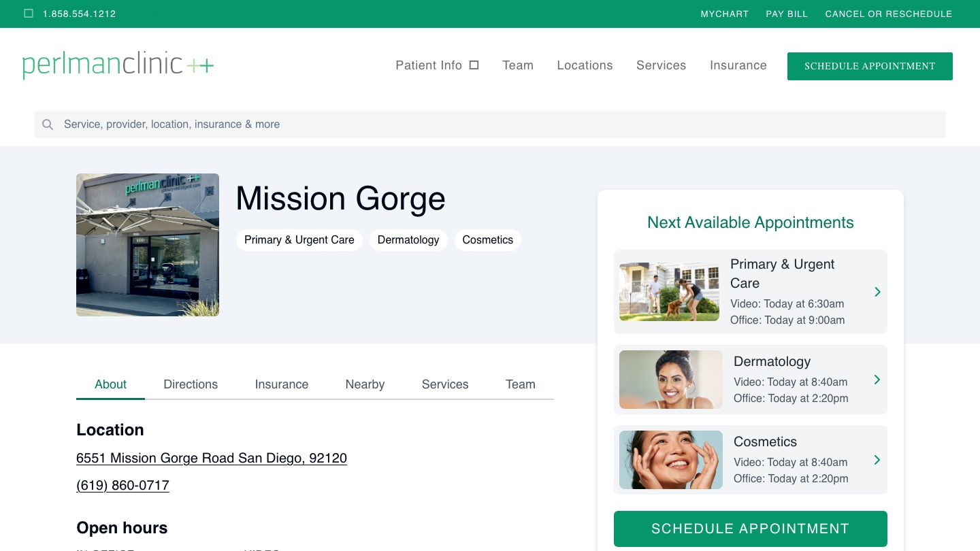
Task: Focus the service and provider search field
Action: (x=490, y=124)
